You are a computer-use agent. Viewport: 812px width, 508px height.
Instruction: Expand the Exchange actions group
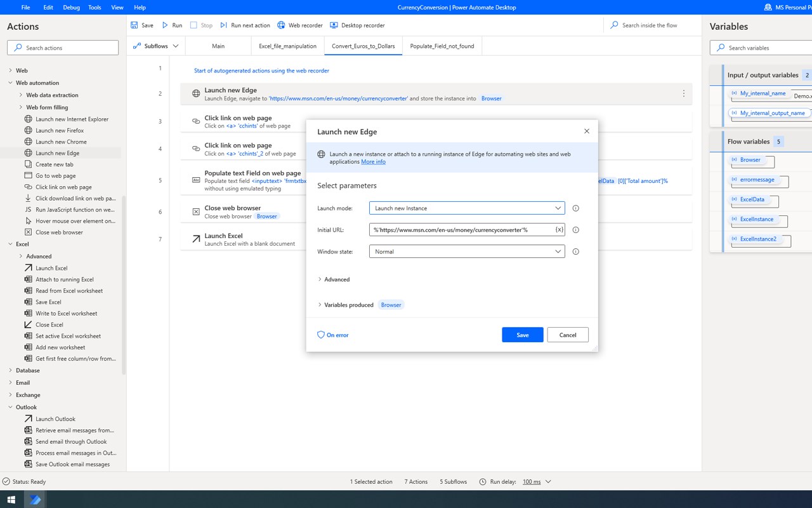[10, 395]
